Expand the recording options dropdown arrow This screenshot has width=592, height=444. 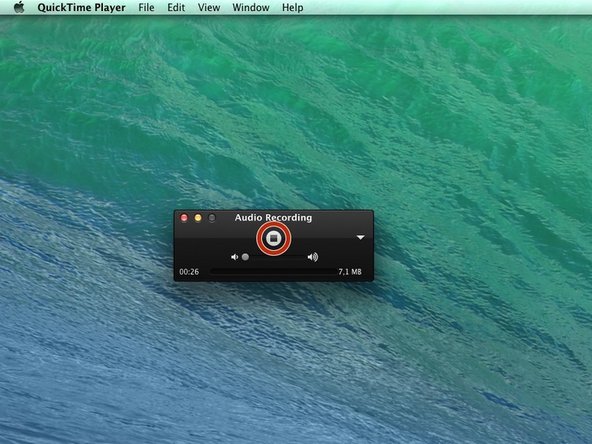tap(361, 237)
